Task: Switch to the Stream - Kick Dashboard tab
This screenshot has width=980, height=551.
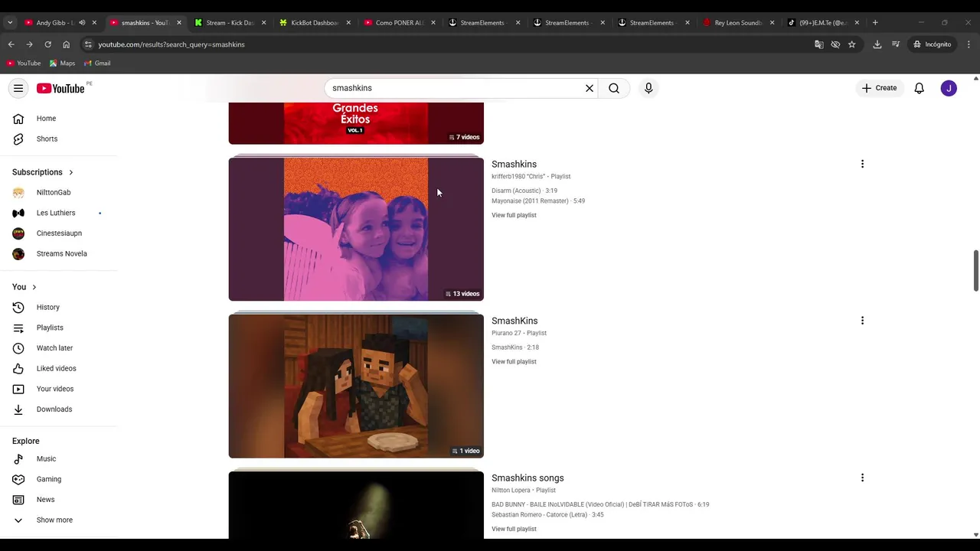Action: (230, 23)
